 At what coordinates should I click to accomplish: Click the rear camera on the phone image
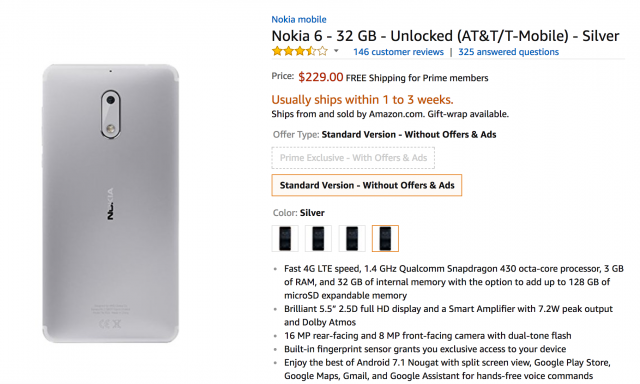(111, 100)
